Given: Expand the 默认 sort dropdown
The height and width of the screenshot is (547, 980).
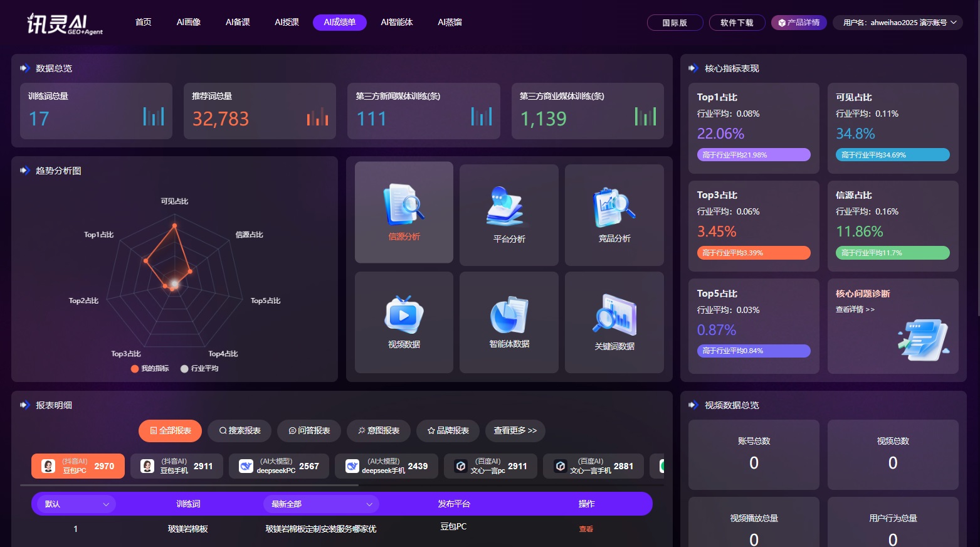Looking at the screenshot, I should pos(76,504).
